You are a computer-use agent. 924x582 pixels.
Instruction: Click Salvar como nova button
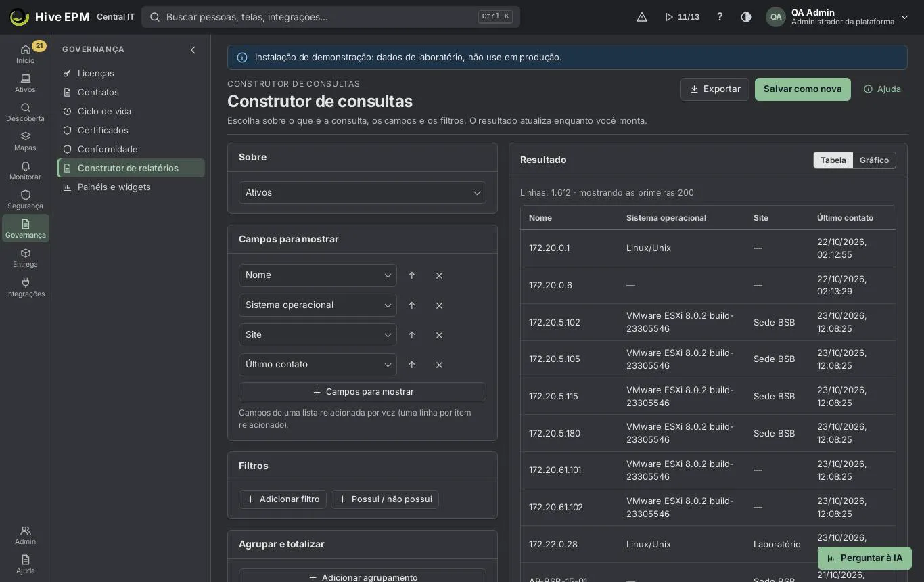803,89
